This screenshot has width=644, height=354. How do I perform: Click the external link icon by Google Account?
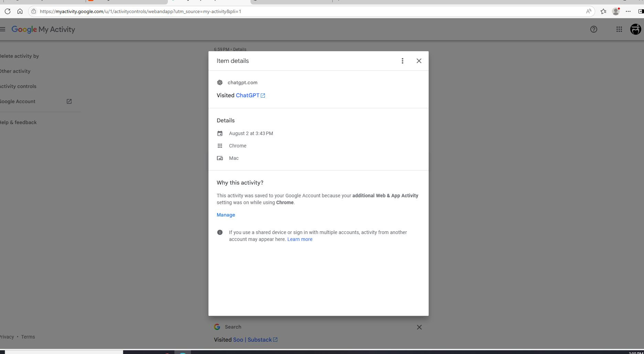[69, 101]
